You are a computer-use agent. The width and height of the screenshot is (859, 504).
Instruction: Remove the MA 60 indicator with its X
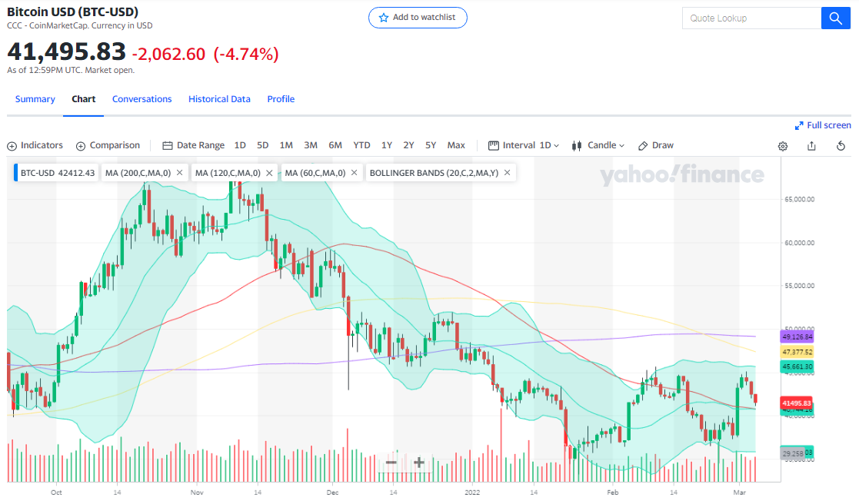354,173
